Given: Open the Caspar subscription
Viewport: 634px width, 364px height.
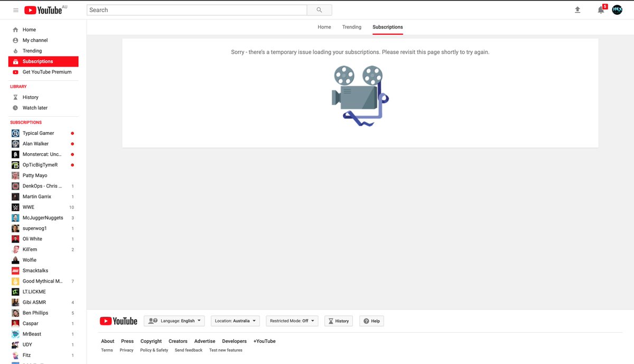Looking at the screenshot, I should (43, 323).
